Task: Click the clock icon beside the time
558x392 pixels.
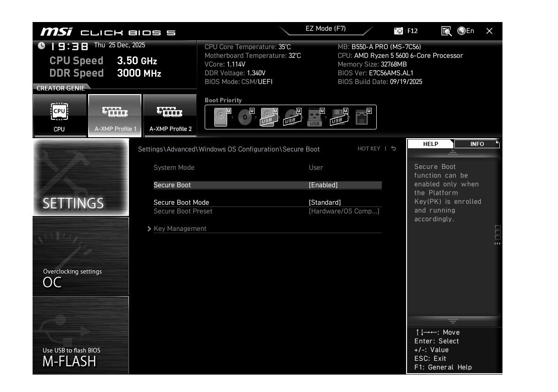Action: pyautogui.click(x=41, y=45)
